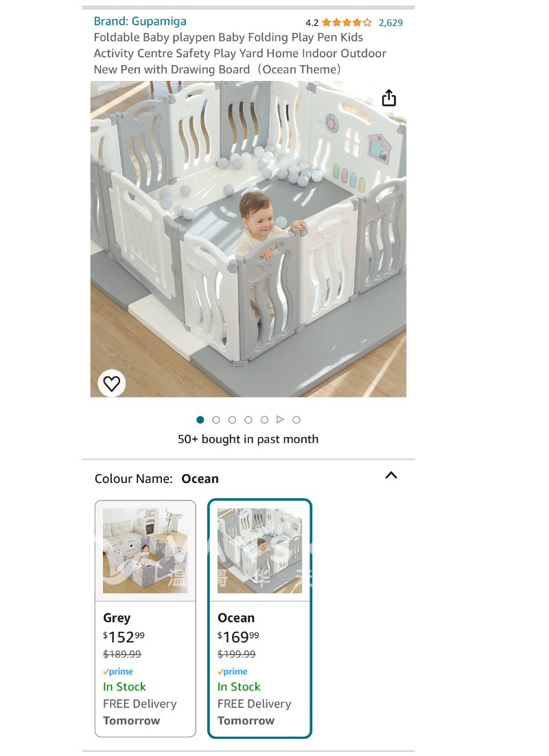
Task: Go to second image carousel dot
Action: click(x=216, y=420)
